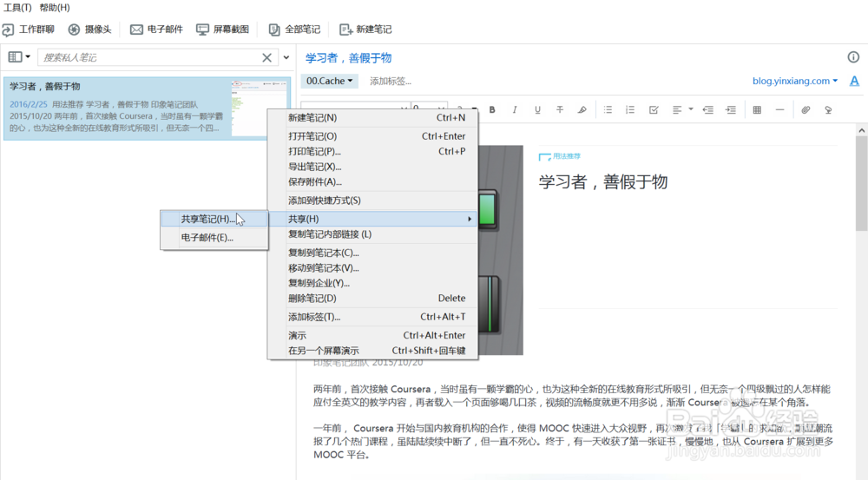The height and width of the screenshot is (480, 868).
Task: Open the 工作群聊 work chat
Action: point(29,30)
